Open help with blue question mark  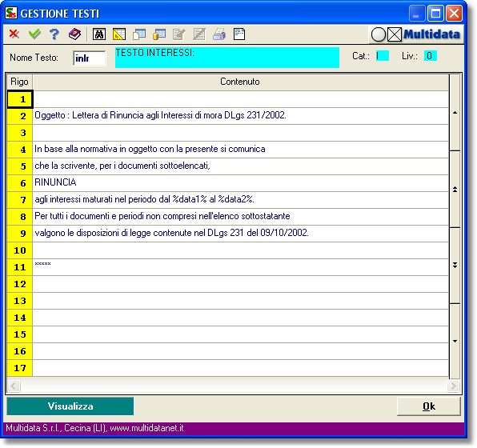[x=54, y=34]
